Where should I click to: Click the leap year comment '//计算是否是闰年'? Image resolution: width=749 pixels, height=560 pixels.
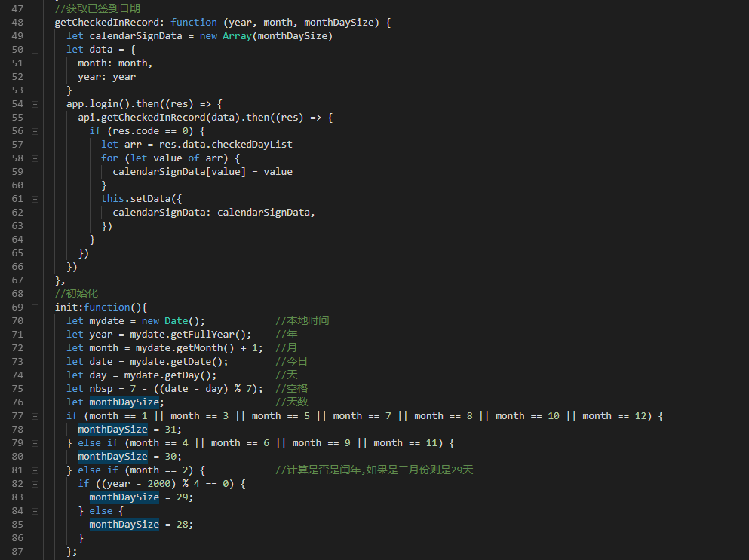pyautogui.click(x=374, y=470)
